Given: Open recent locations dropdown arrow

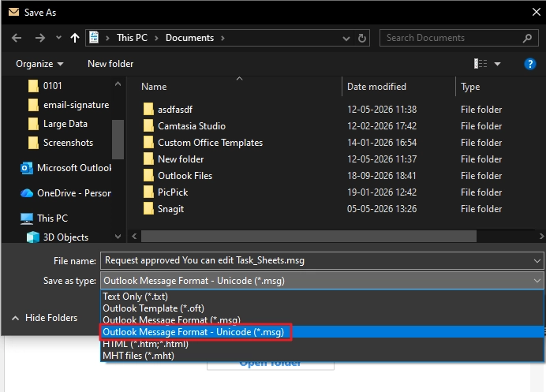Looking at the screenshot, I should click(58, 38).
